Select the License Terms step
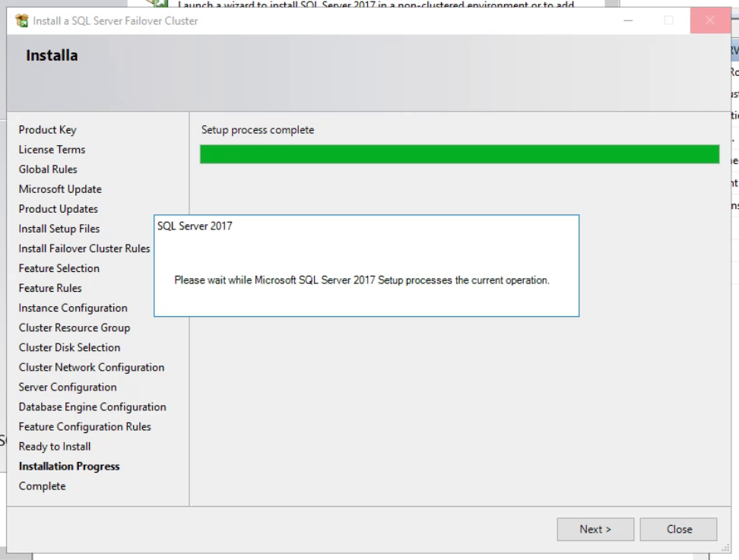 click(x=52, y=149)
